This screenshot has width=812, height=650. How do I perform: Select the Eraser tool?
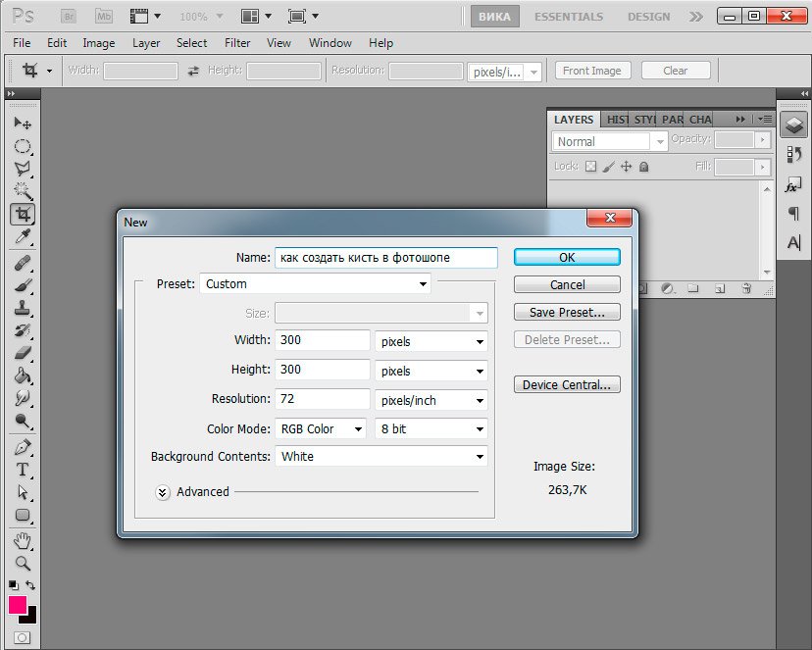[23, 354]
